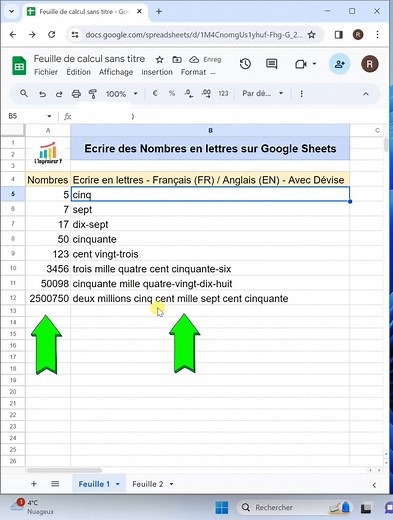
Task: Open the Édition menu
Action: [78, 72]
